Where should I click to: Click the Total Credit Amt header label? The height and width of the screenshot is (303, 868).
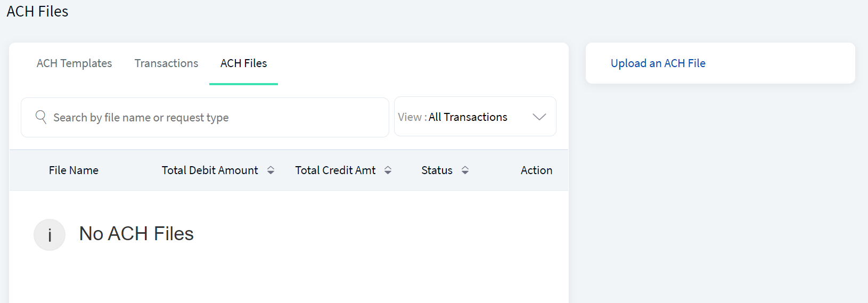click(x=335, y=170)
